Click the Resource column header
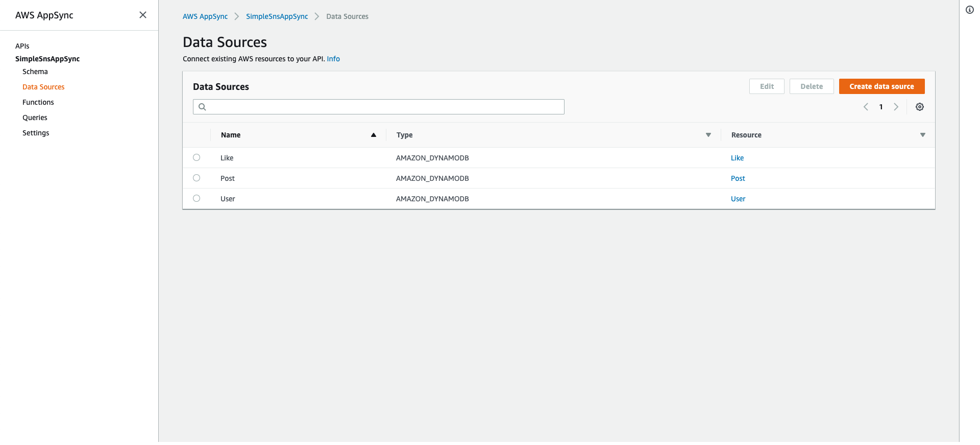The image size is (980, 445). coord(746,135)
